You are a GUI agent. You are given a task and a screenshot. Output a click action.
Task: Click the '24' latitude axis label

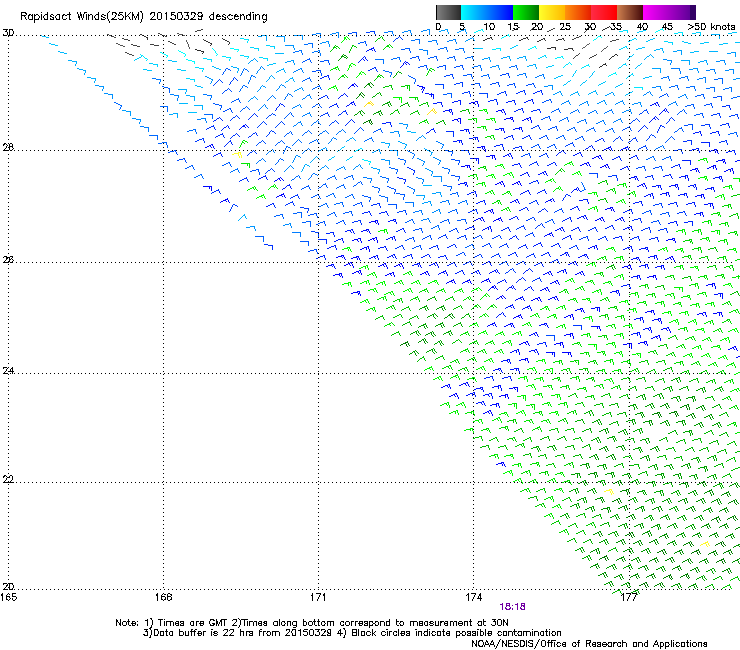click(x=8, y=371)
